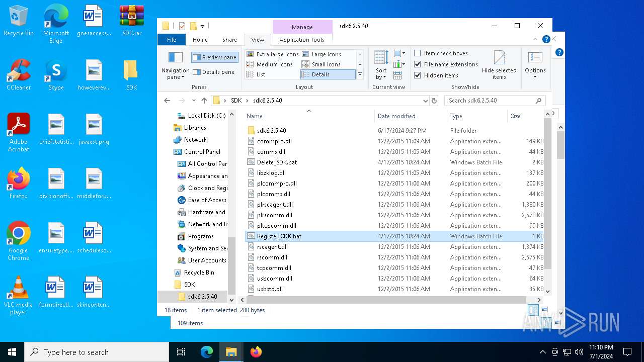Select Register_SDK.bat file

tap(394, 236)
